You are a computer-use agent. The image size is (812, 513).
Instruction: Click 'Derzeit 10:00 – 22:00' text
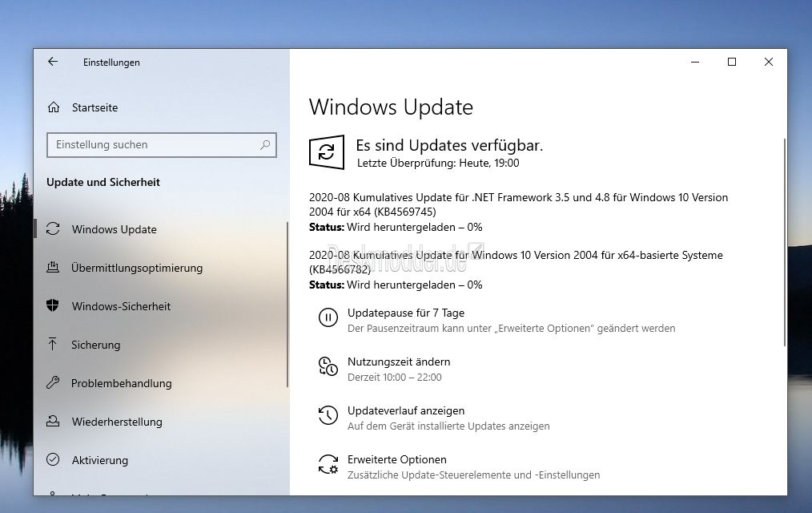point(395,378)
